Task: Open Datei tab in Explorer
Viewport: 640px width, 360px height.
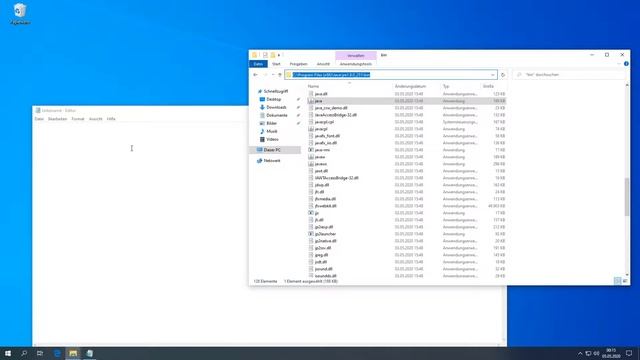Action: tap(258, 64)
